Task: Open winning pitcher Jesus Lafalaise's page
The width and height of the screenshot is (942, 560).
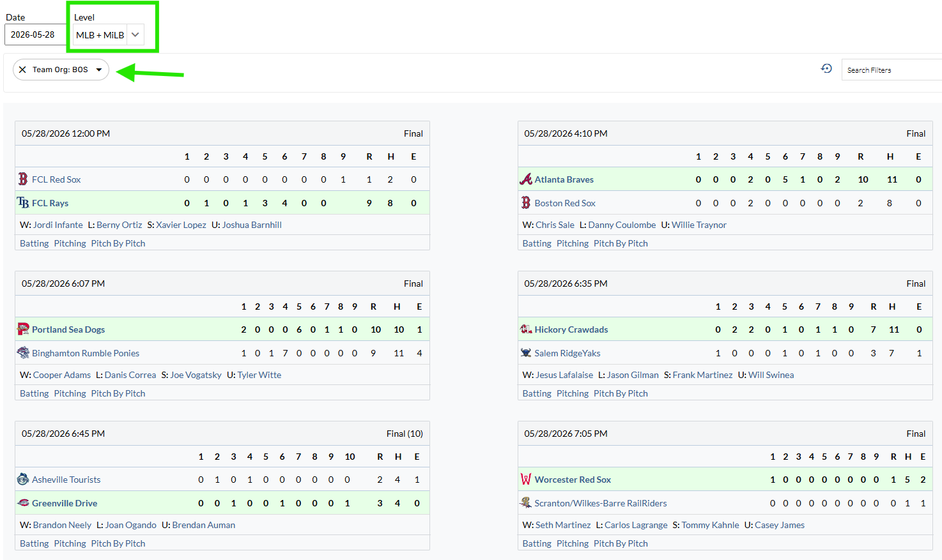Action: click(x=564, y=375)
